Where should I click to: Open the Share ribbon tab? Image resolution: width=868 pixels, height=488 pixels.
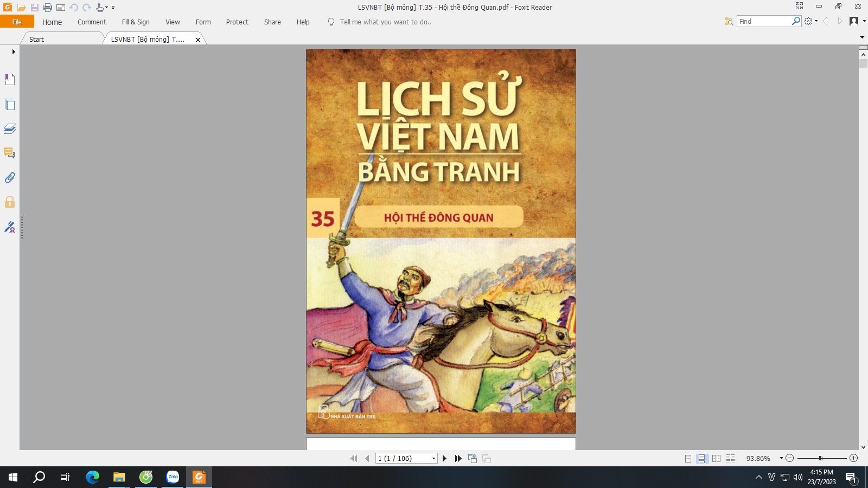(272, 22)
